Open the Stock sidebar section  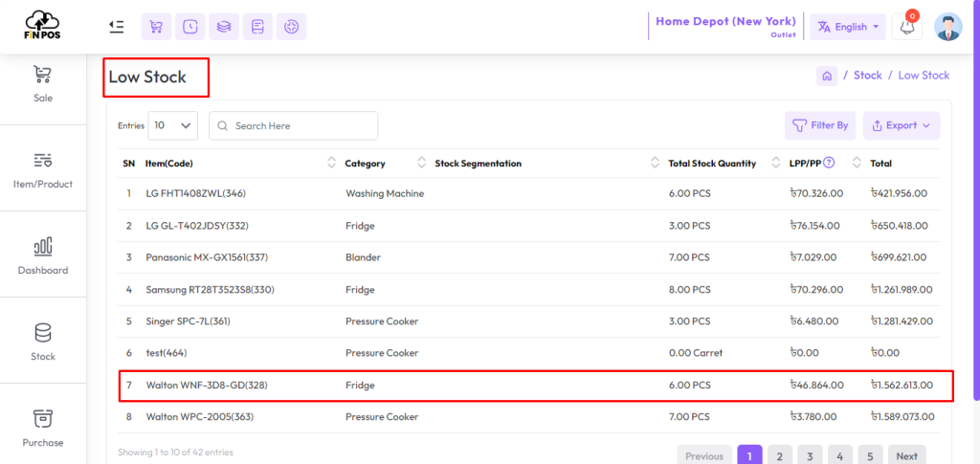[43, 342]
